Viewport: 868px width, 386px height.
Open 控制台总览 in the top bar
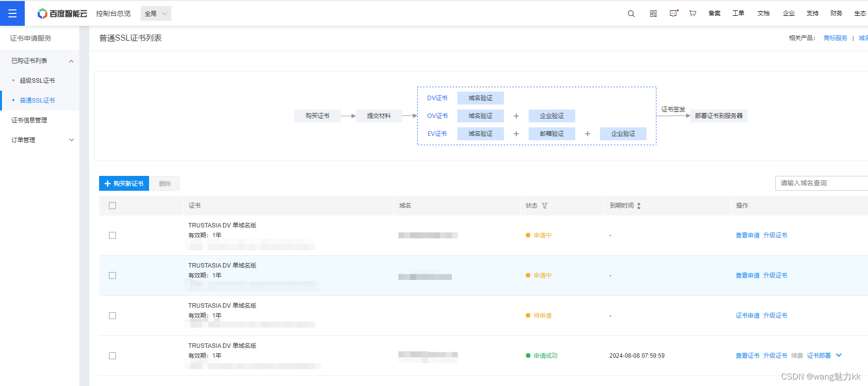113,13
